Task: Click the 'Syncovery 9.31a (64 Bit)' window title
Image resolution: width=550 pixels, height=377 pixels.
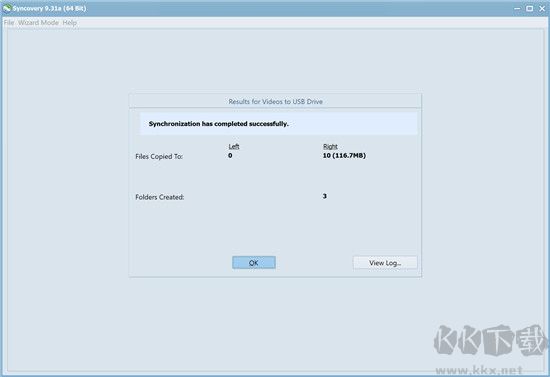Action: pos(49,8)
